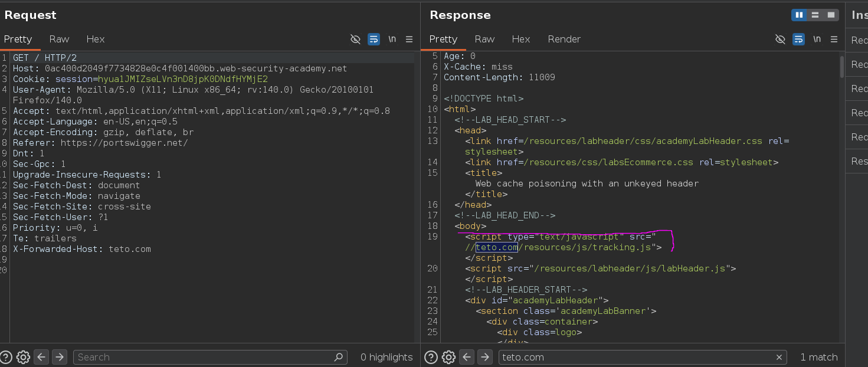The height and width of the screenshot is (367, 868).
Task: Click the labsEcommerce.css link line
Action: point(622,162)
